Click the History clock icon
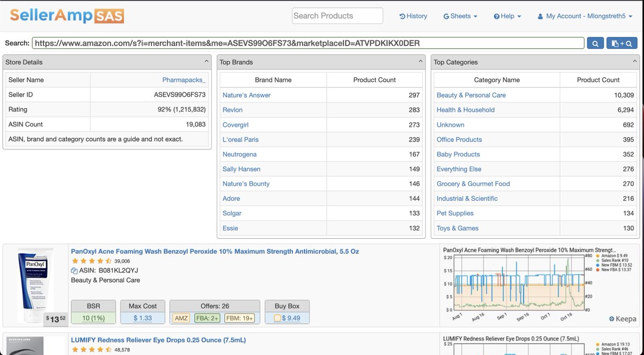This screenshot has height=355, width=644. tap(401, 16)
